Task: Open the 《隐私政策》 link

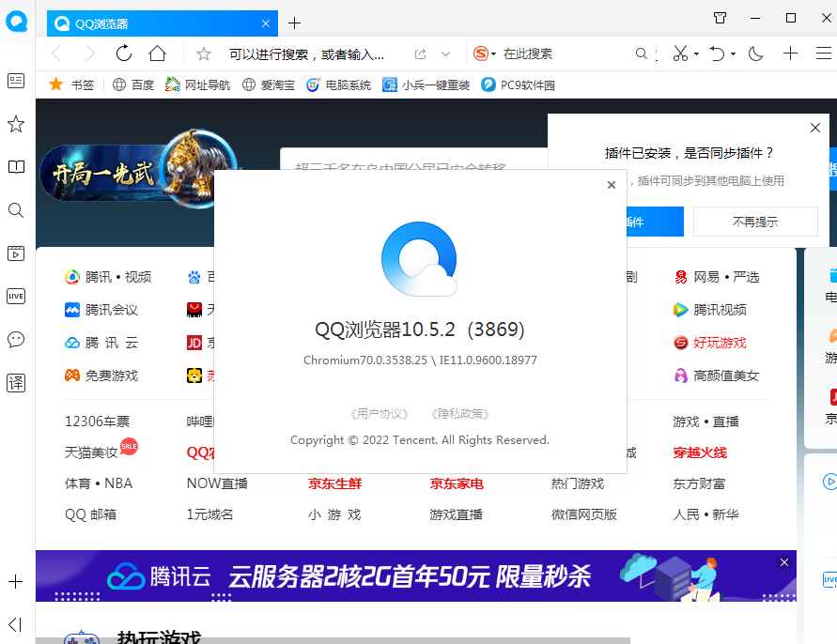Action: 460,413
